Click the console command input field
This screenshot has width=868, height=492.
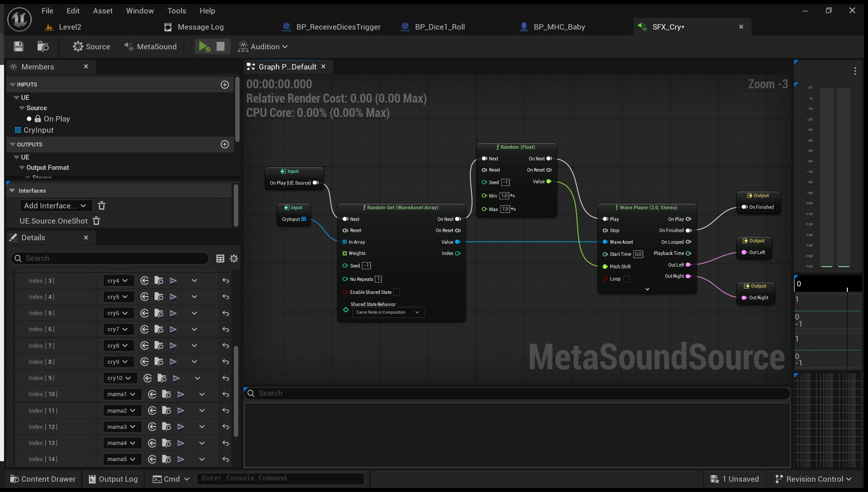pos(280,479)
